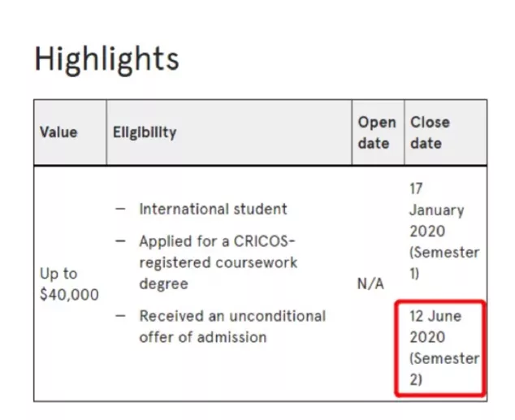Select the Eligibility column header
This screenshot has height=420, width=515.
145,132
